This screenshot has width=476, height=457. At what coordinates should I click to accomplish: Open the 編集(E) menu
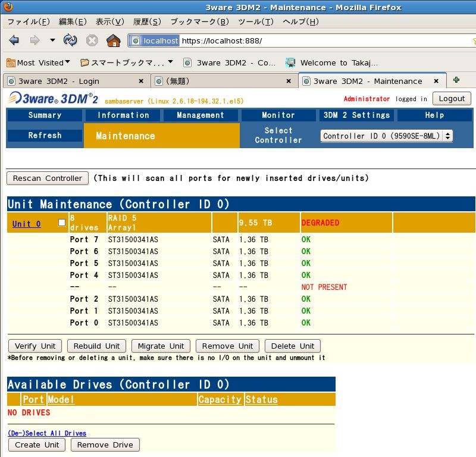(x=73, y=21)
